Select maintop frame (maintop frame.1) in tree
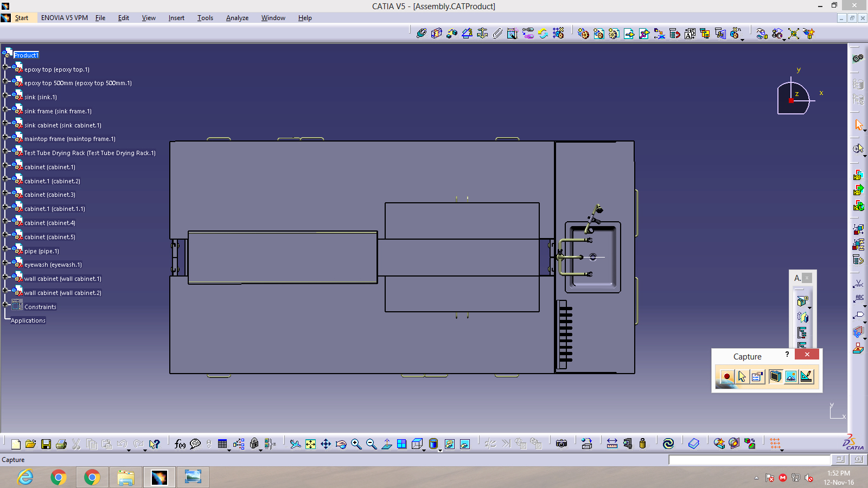The height and width of the screenshot is (488, 868). pyautogui.click(x=70, y=139)
